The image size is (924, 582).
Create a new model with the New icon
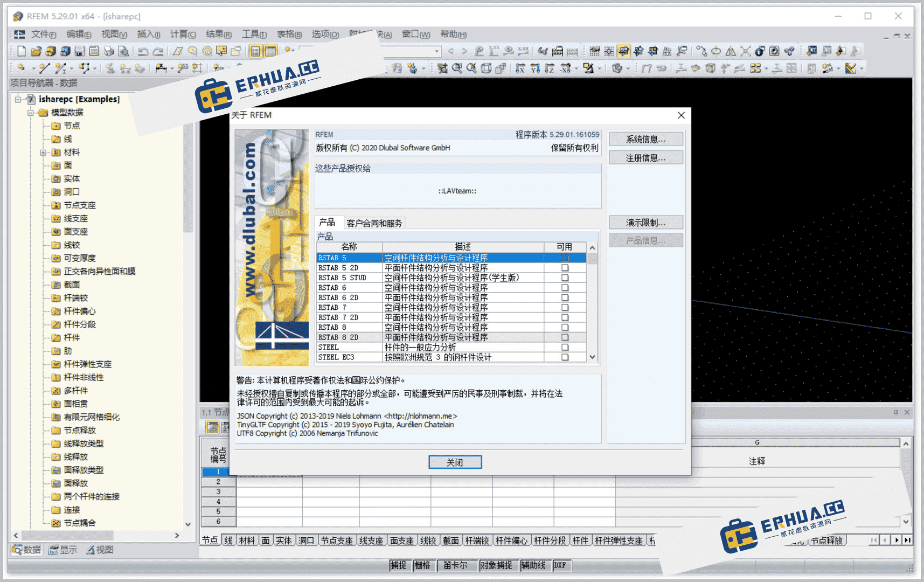21,51
